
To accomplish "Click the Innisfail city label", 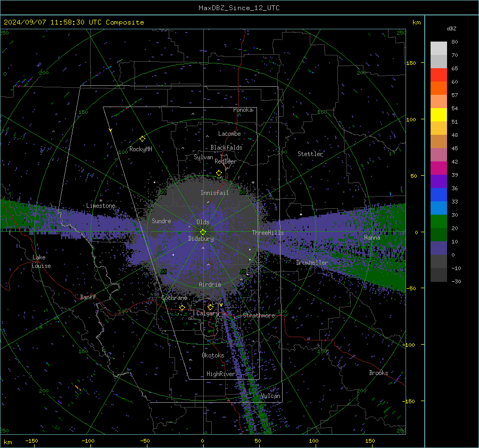I will pyautogui.click(x=214, y=193).
